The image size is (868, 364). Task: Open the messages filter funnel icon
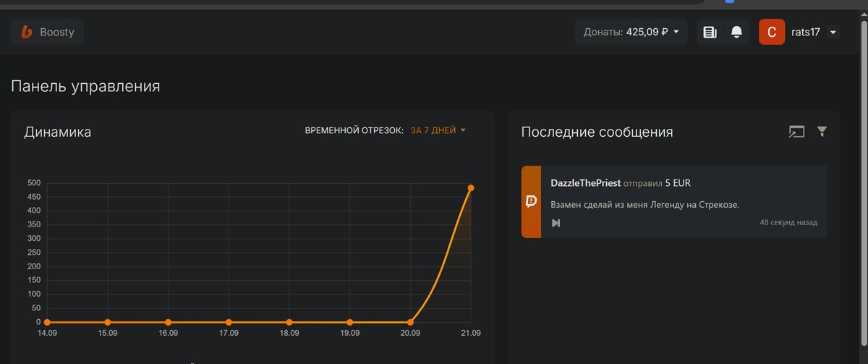(x=822, y=131)
